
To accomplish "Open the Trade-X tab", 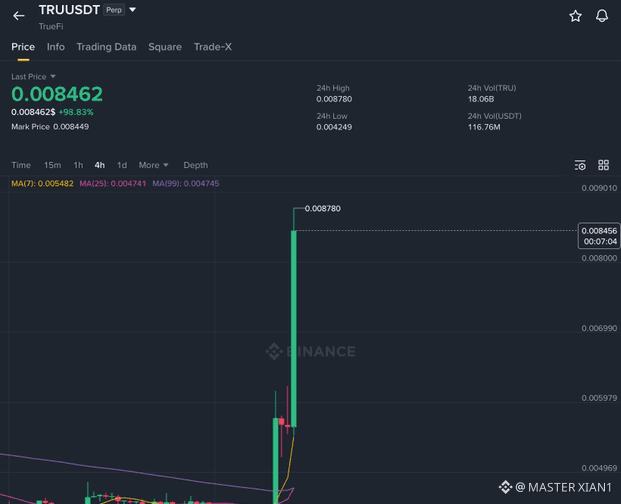I will pos(213,47).
